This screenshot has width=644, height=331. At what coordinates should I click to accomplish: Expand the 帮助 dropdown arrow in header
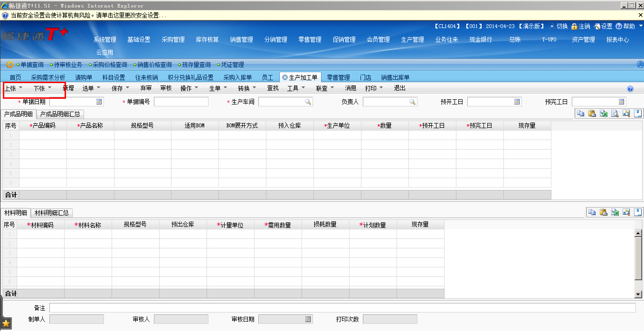(x=640, y=27)
